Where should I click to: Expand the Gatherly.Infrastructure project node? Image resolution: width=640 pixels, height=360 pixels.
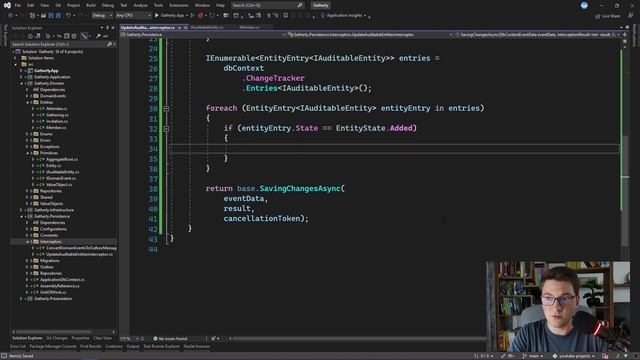point(22,210)
